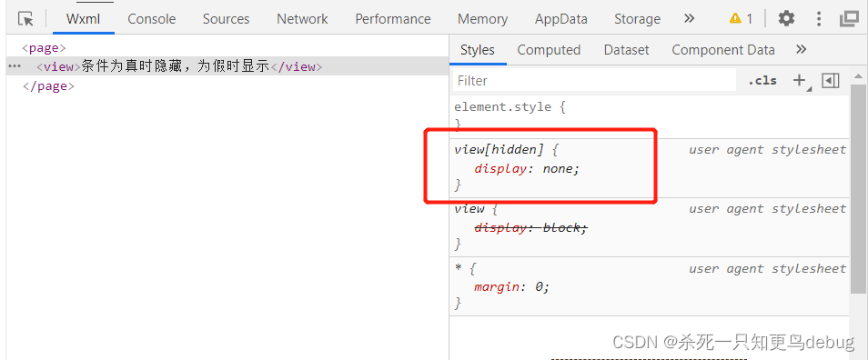
Task: Select the view element node
Action: [x=227, y=66]
